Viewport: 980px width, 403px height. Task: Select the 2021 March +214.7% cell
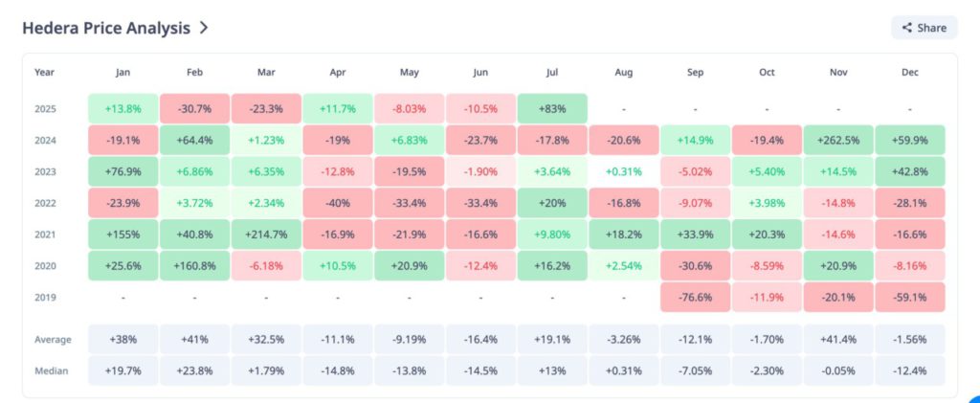[266, 234]
